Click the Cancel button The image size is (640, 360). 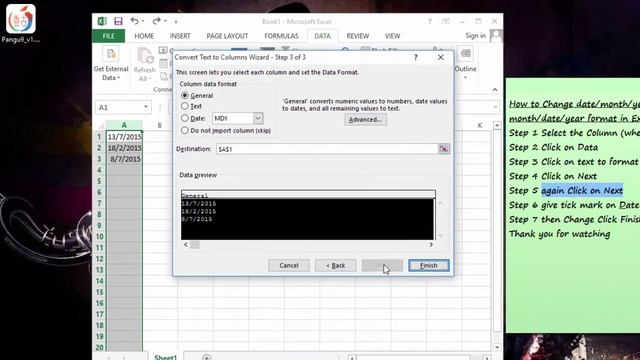point(289,265)
